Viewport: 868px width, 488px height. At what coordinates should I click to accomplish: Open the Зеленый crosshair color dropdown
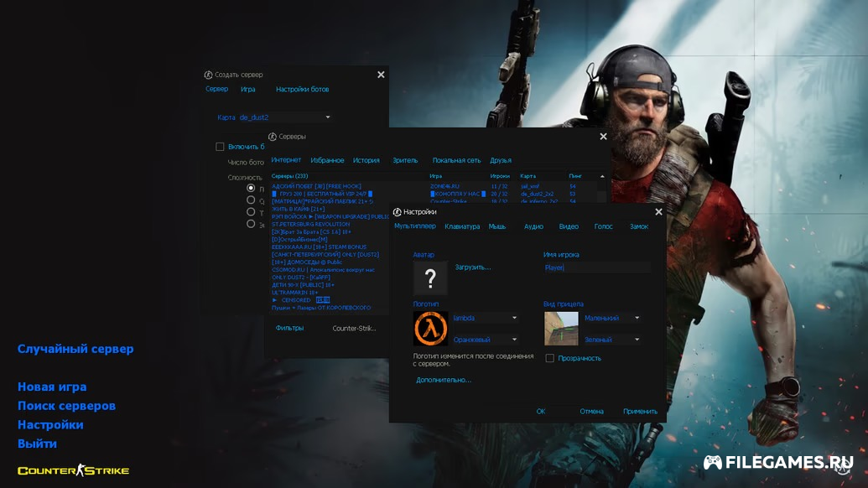tap(611, 340)
